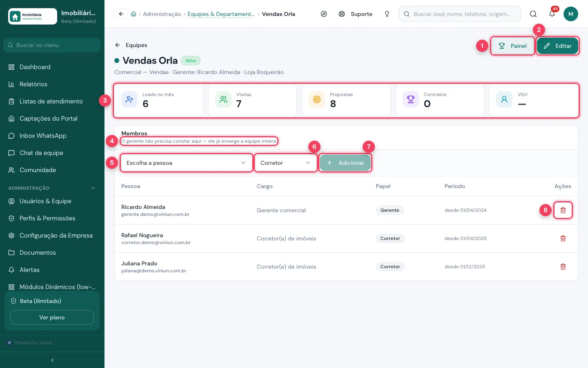Open Chat da equipe

52,153
